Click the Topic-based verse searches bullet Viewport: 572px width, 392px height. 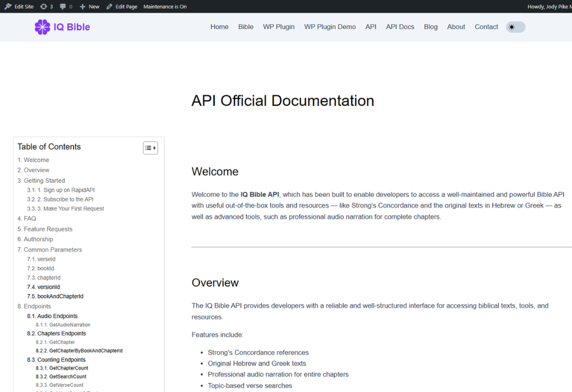tap(250, 386)
